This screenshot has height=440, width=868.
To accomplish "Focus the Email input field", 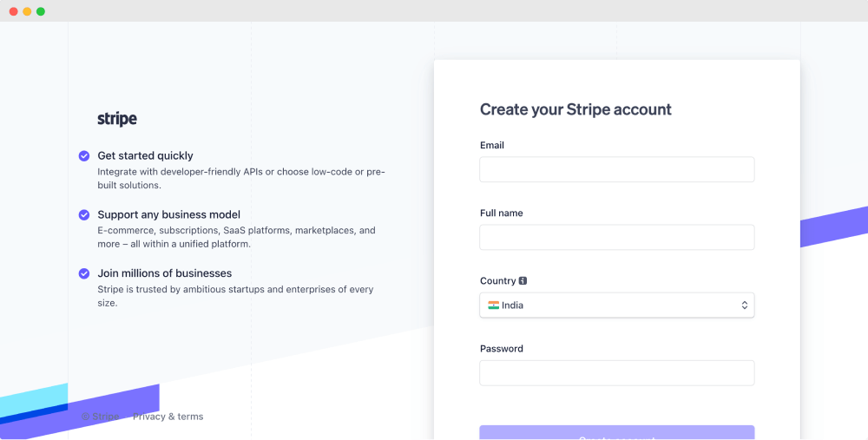I will point(616,169).
